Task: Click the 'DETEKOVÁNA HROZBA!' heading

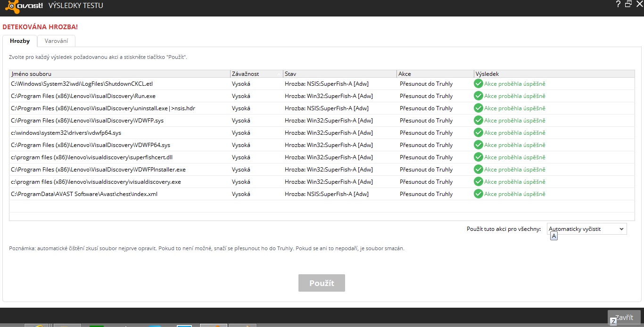Action: (40, 27)
